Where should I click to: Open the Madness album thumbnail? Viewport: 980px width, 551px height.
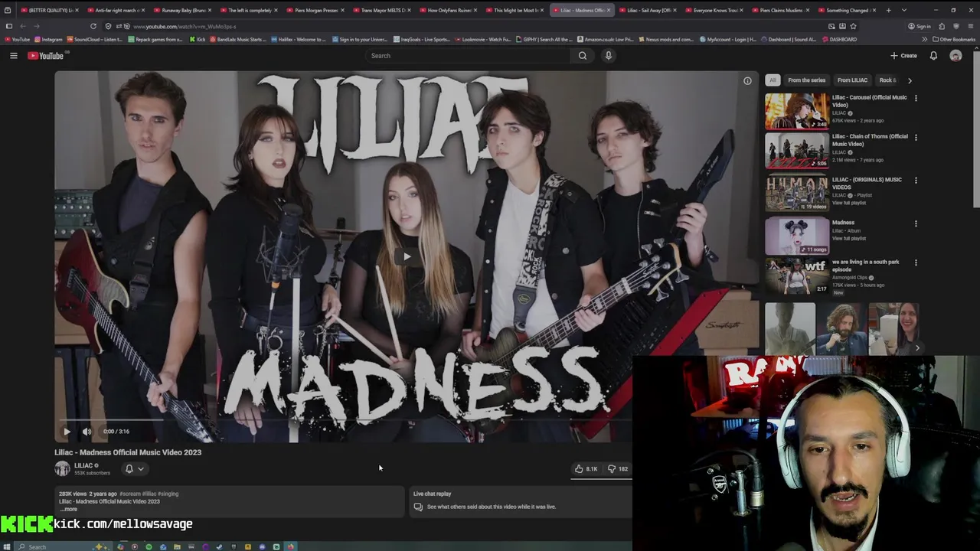click(796, 236)
